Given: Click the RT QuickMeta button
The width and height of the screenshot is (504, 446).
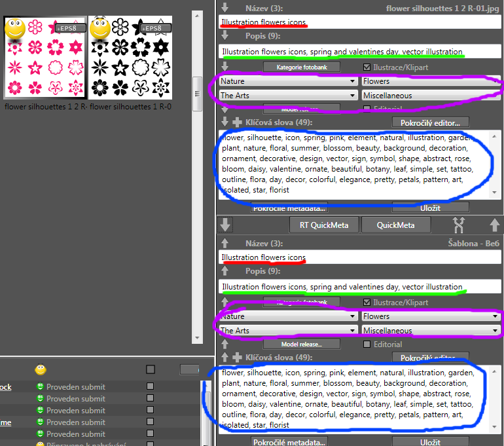Looking at the screenshot, I should click(324, 225).
